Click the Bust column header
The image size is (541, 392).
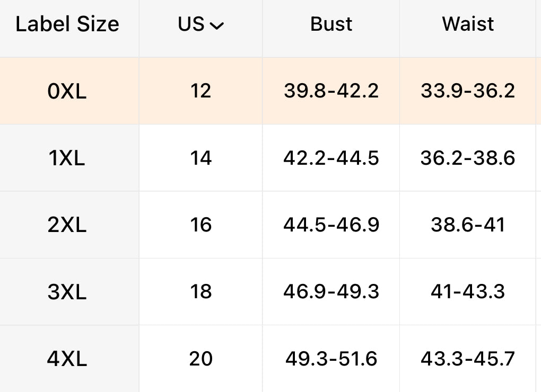[331, 24]
